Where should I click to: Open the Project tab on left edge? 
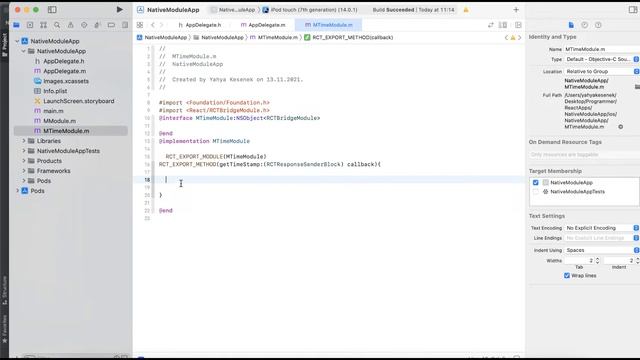4,44
